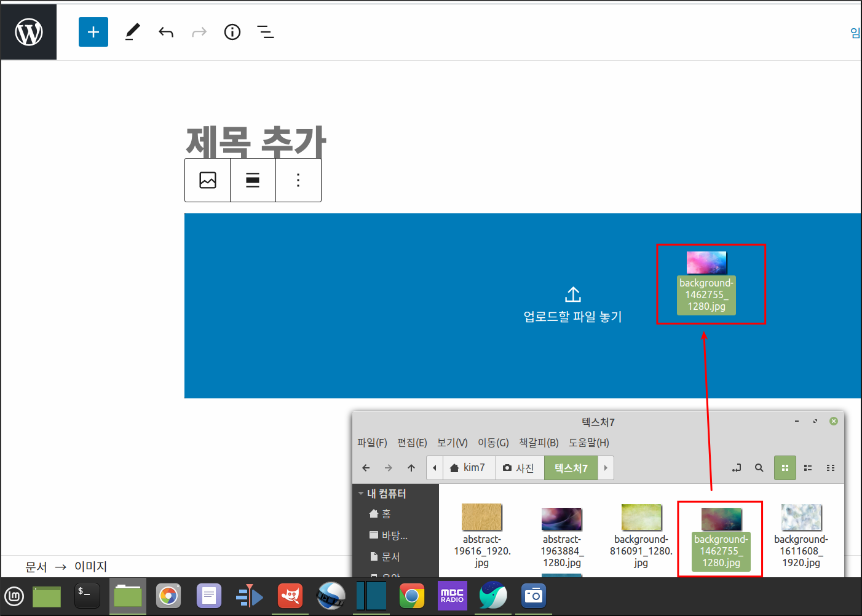Click the go-up parent folder arrow

click(x=411, y=468)
